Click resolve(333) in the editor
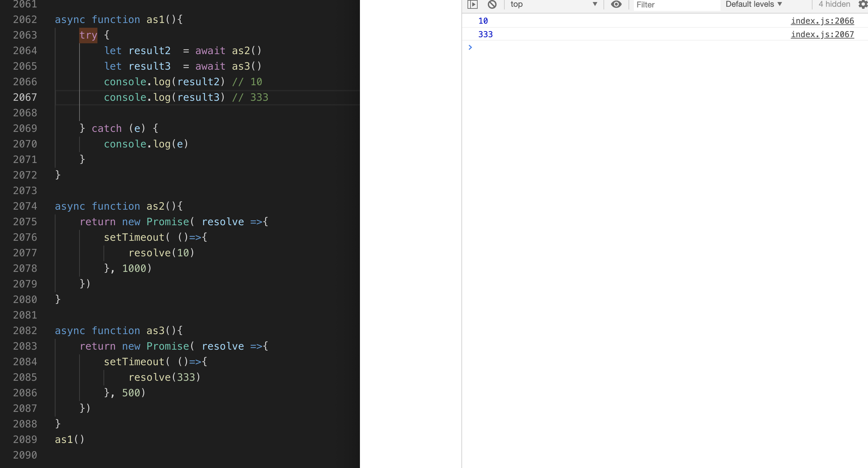The image size is (868, 468). [x=164, y=377]
